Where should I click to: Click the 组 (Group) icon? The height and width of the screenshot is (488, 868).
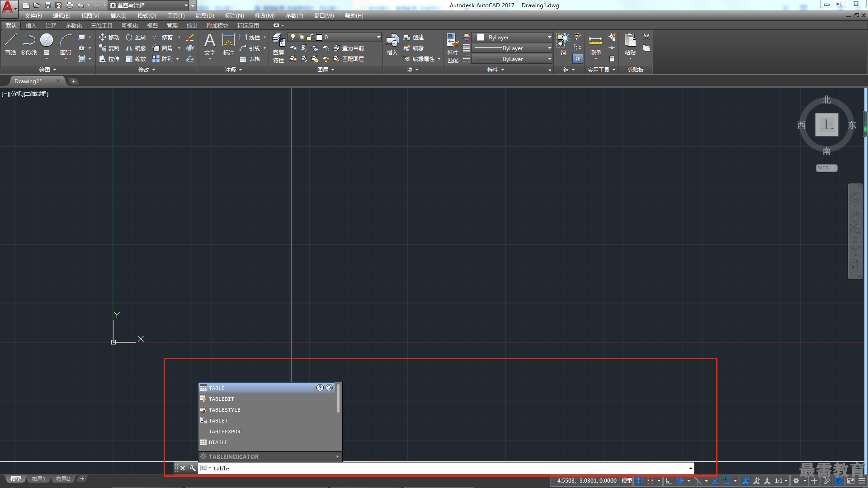tap(563, 44)
